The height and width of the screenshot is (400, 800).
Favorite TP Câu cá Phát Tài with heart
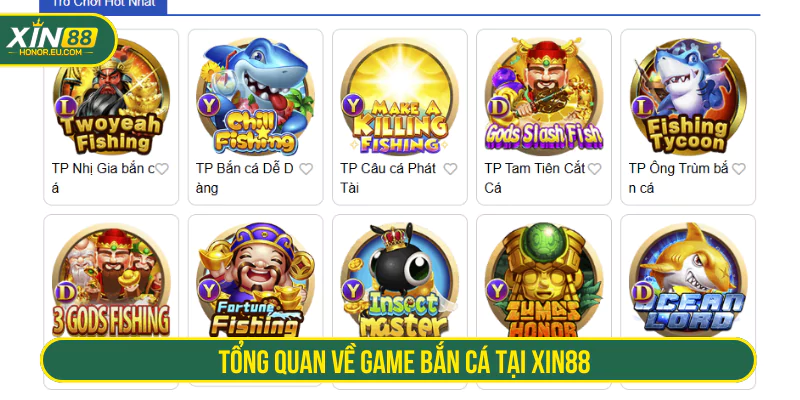pos(450,169)
